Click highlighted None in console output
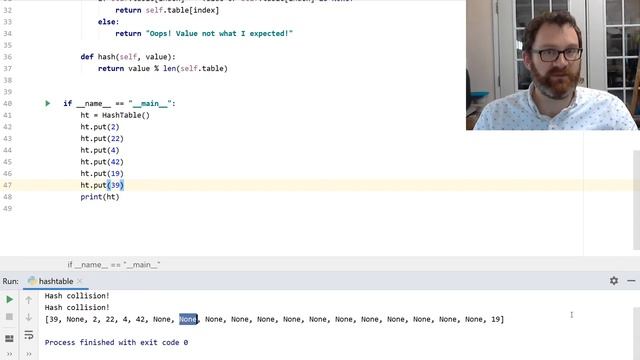 pos(188,319)
